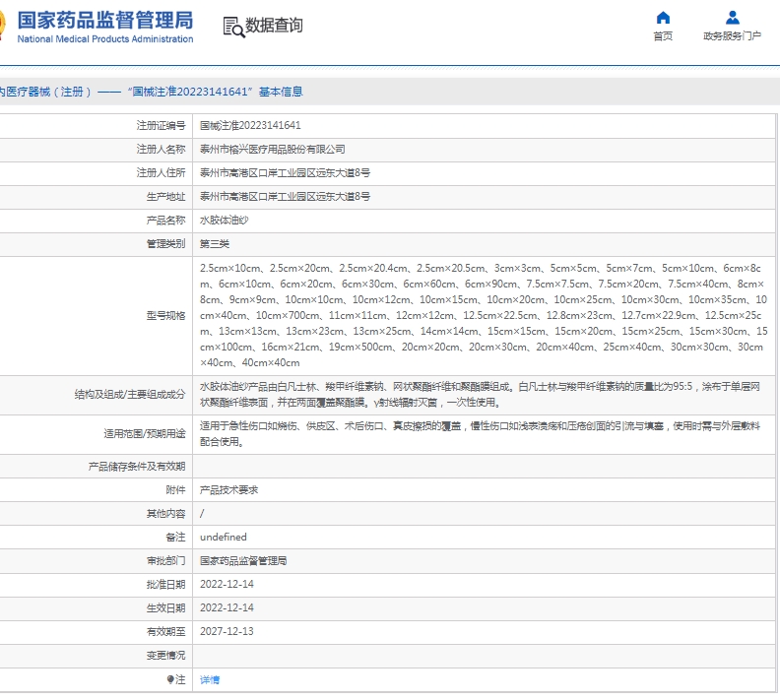The width and height of the screenshot is (780, 700).
Task: Click the 生效日期 label
Action: [x=165, y=607]
